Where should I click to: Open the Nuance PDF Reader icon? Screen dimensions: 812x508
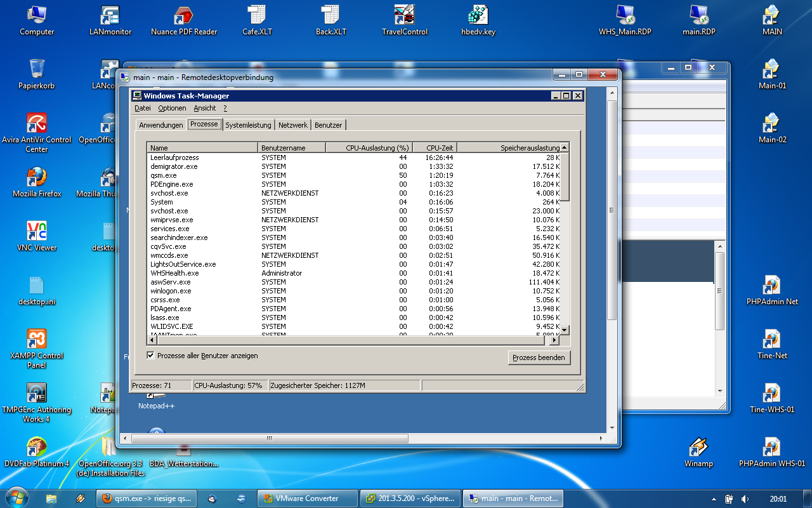pyautogui.click(x=184, y=20)
